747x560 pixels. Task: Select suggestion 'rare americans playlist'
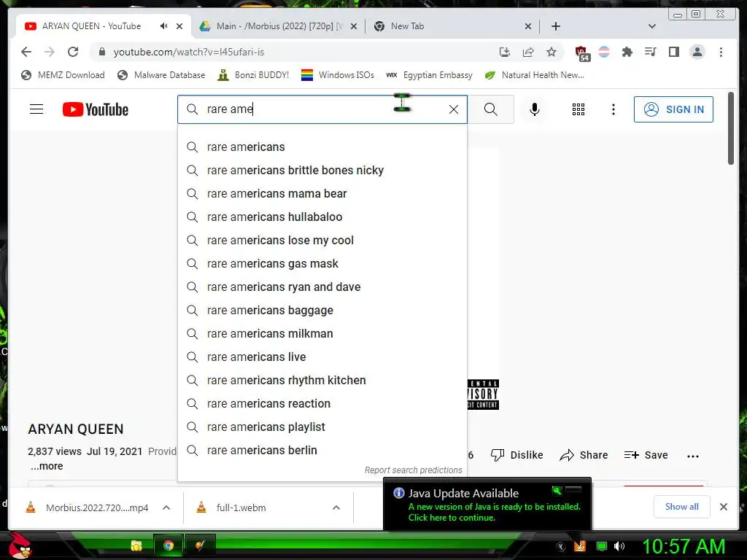pyautogui.click(x=322, y=427)
